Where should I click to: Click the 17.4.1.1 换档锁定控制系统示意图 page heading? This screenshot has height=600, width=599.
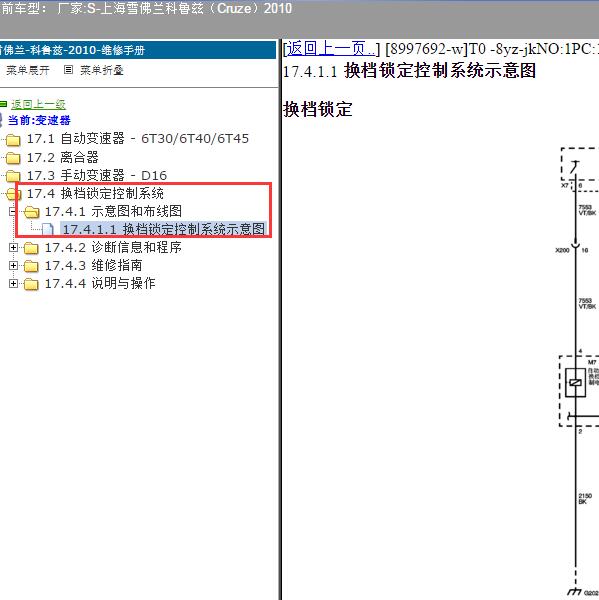(x=409, y=71)
